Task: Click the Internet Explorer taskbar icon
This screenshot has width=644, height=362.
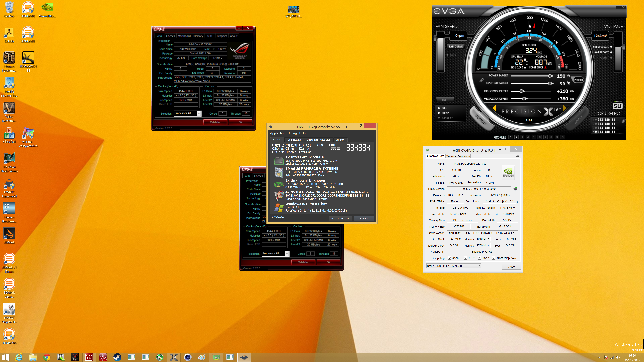Action: [19, 357]
